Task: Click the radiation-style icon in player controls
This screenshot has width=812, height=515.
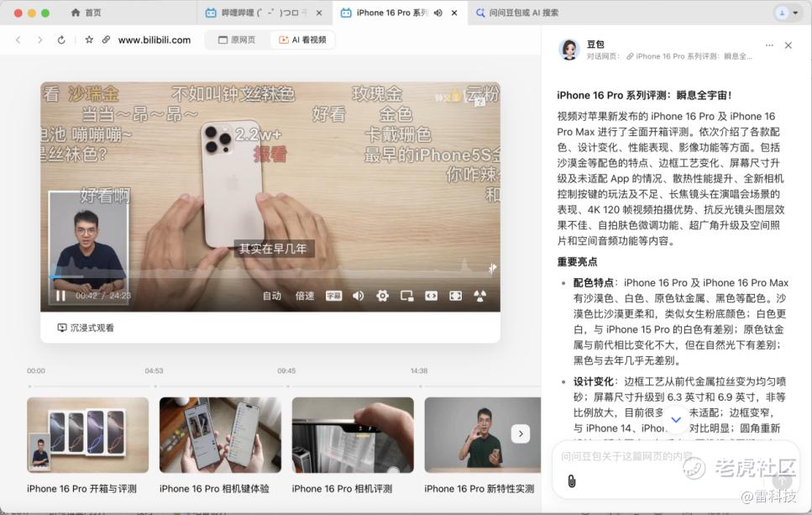Action: click(x=479, y=296)
